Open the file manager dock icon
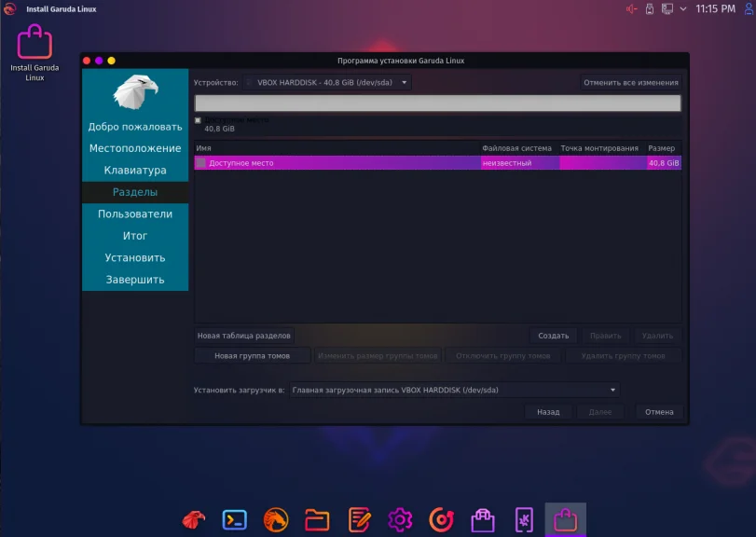Screen dimensions: 756x537 point(318,519)
